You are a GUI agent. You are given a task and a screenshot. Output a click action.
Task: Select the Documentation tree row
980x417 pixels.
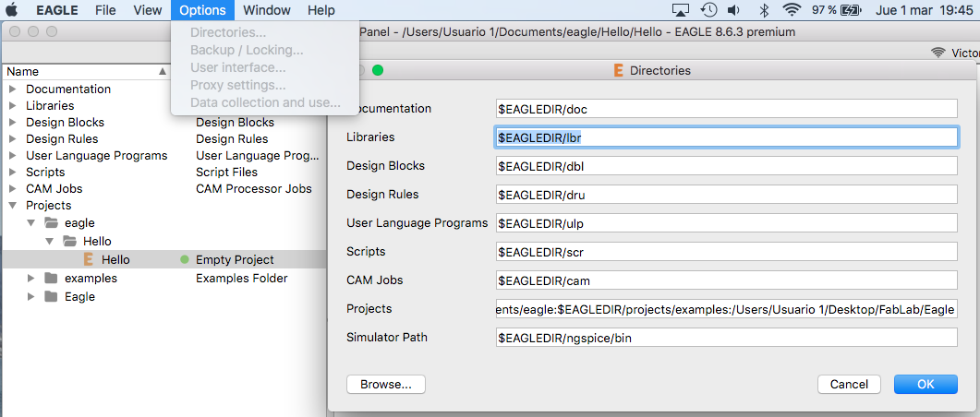86,89
